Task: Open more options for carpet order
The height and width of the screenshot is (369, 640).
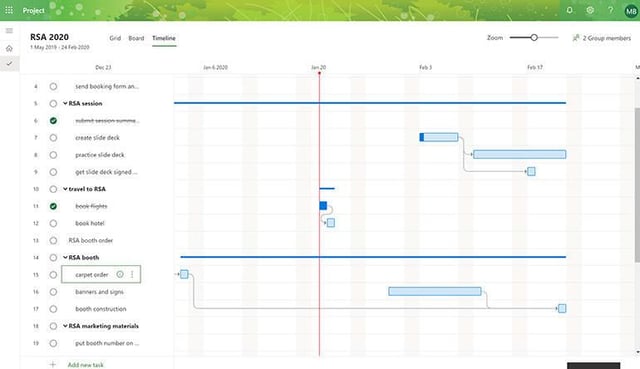Action: [x=132, y=274]
